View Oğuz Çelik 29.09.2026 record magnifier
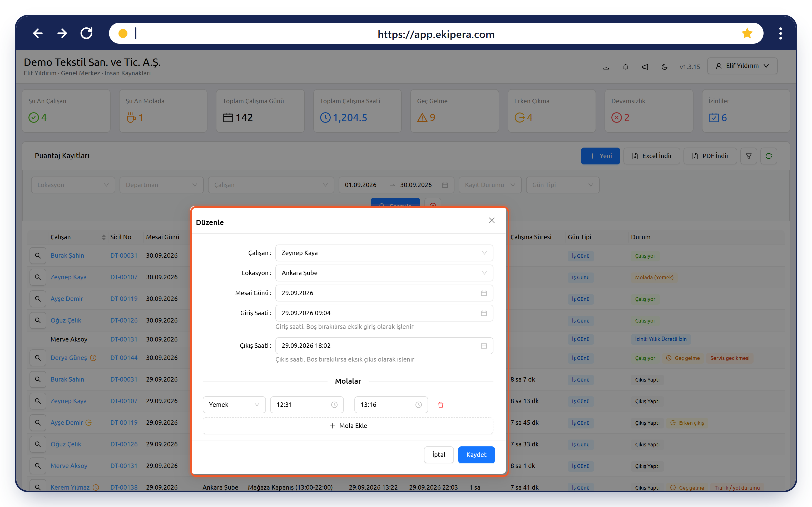The height and width of the screenshot is (507, 812). [38, 444]
